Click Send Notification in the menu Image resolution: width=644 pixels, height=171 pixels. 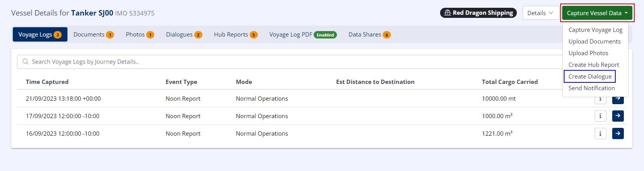(x=591, y=88)
